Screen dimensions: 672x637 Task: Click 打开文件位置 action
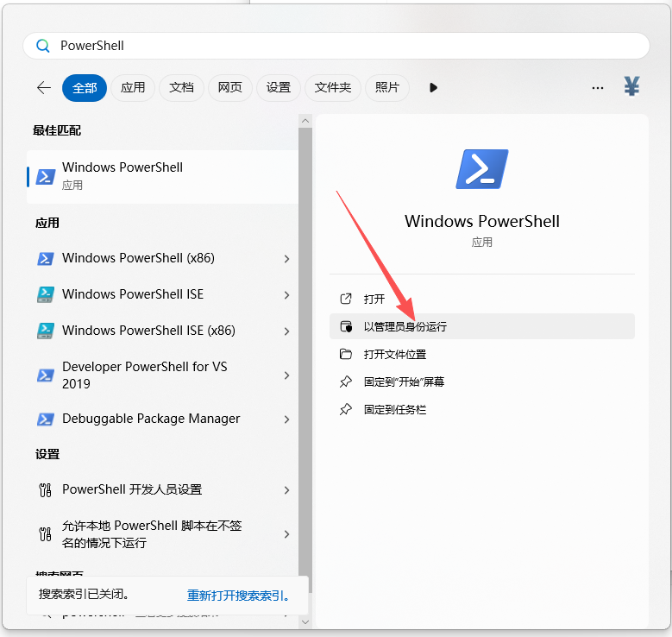(394, 354)
